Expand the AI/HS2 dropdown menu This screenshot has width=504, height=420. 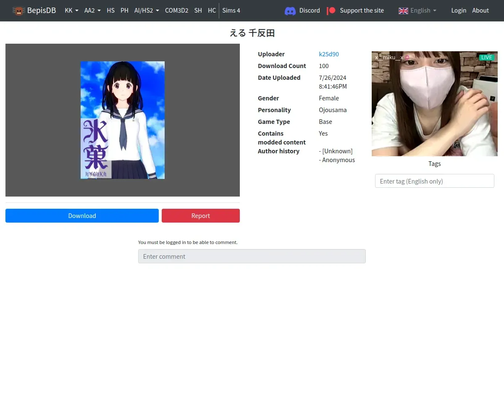[x=147, y=10]
